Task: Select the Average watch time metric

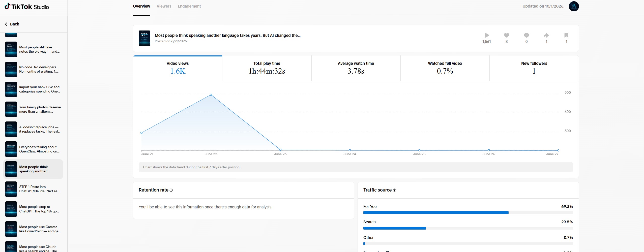Action: coord(356,68)
